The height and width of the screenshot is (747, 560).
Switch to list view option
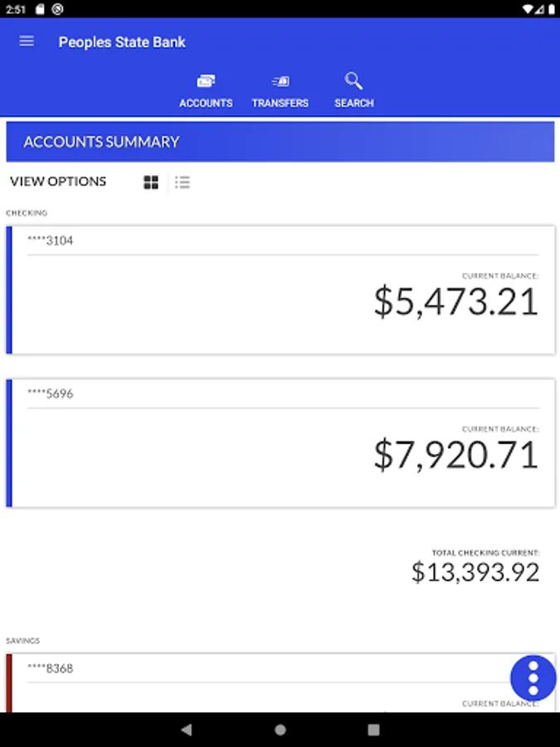pyautogui.click(x=183, y=182)
